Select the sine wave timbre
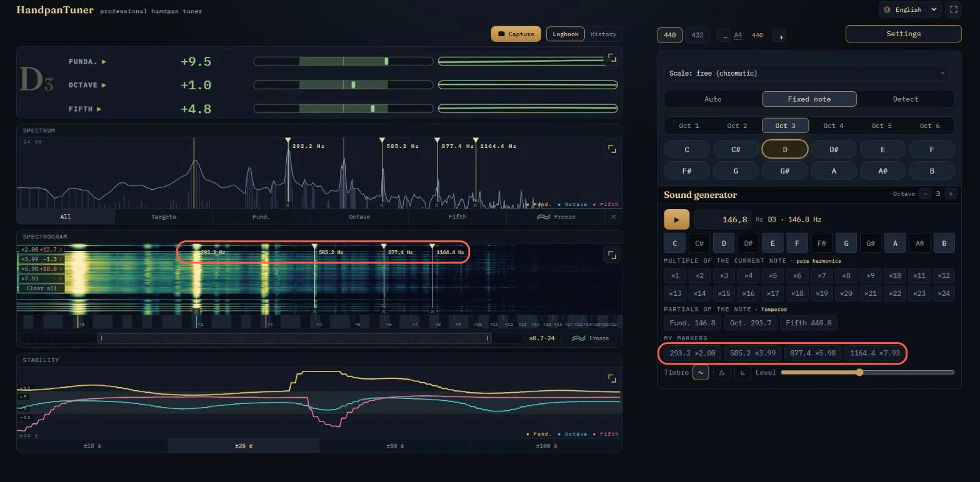This screenshot has width=980, height=482. pos(701,373)
